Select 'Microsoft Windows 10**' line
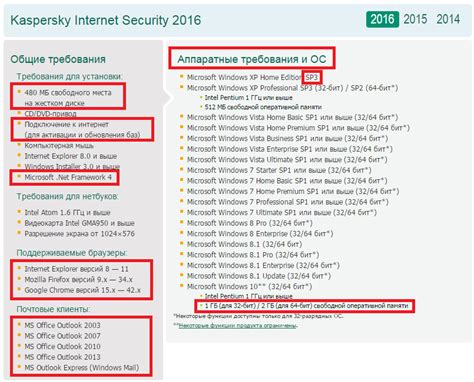 (250, 287)
